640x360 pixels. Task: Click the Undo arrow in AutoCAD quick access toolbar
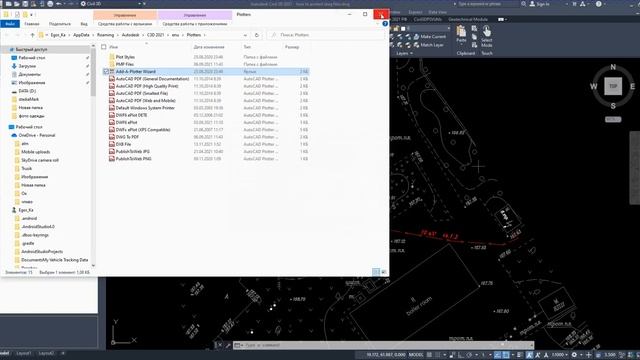[58, 4]
